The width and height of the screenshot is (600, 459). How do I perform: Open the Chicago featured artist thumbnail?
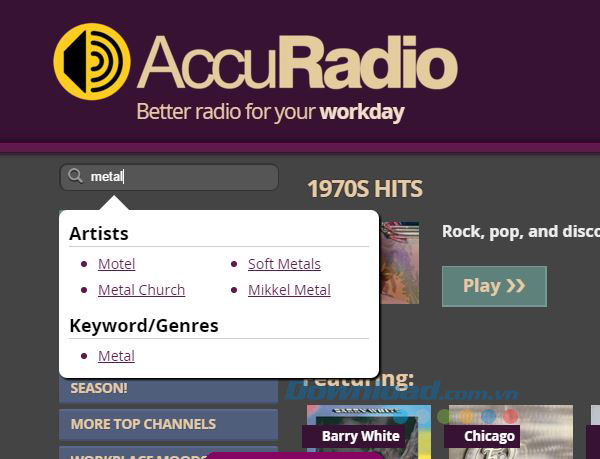[x=511, y=432]
